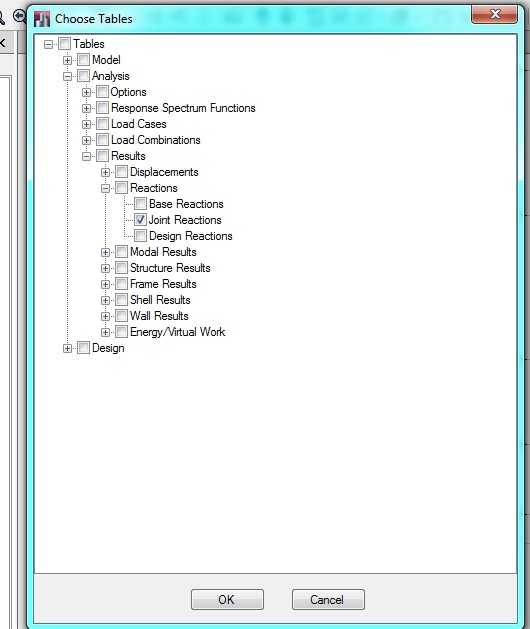This screenshot has width=530, height=629.
Task: Collapse the Analysis tree node
Action: (x=67, y=76)
